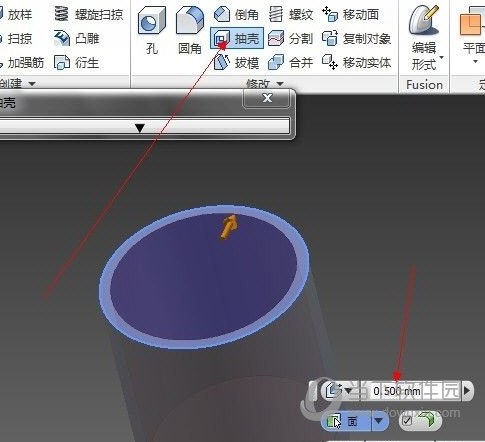Choose the 放样 (Loft) tool
Viewport: 485px width, 442px height.
point(15,14)
